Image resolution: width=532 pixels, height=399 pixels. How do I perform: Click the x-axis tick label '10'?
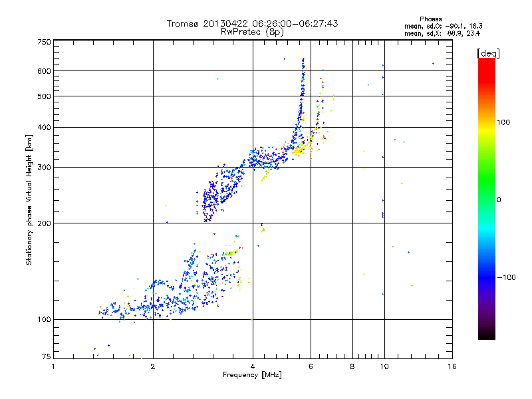(x=384, y=366)
